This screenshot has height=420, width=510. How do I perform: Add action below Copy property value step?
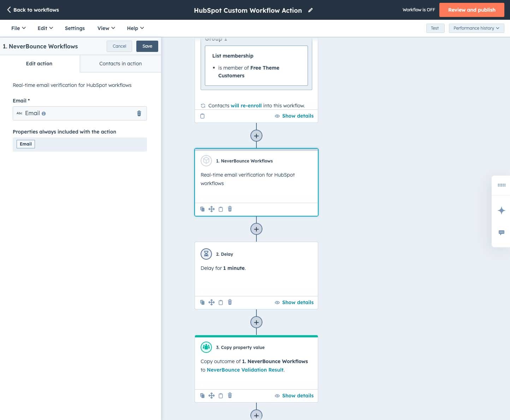pyautogui.click(x=256, y=415)
